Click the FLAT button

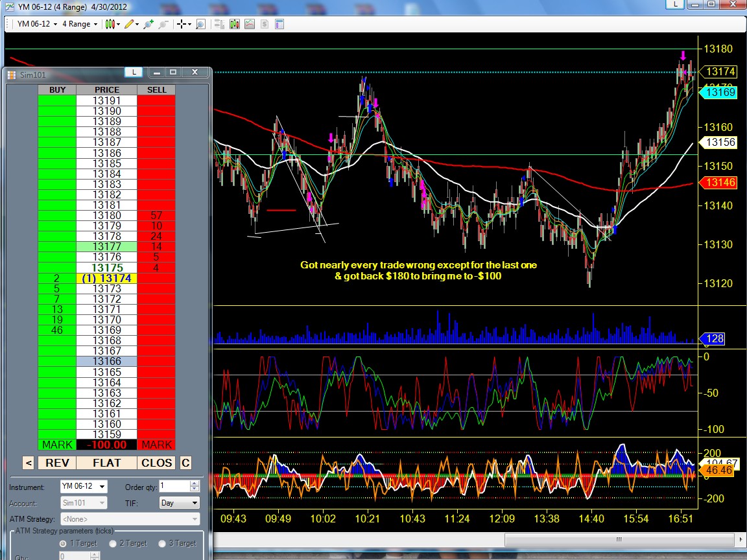107,463
